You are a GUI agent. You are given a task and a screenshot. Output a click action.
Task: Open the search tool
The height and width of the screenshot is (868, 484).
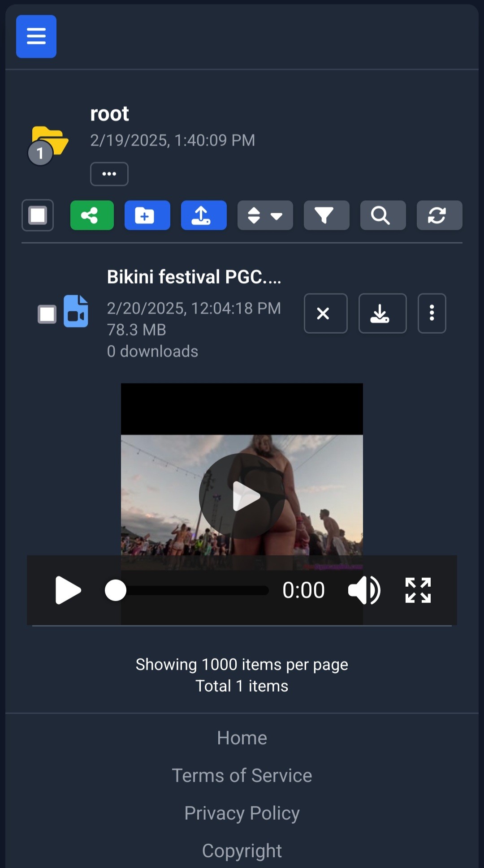tap(383, 215)
